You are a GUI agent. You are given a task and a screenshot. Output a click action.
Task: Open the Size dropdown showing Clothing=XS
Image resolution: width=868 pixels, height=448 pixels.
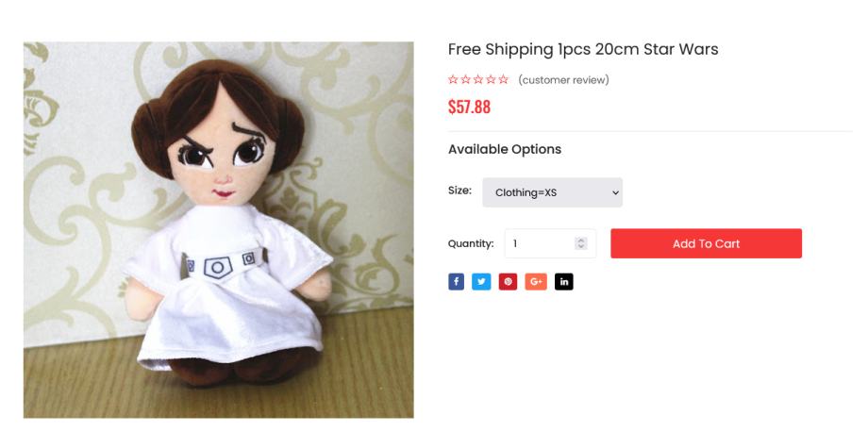553,192
